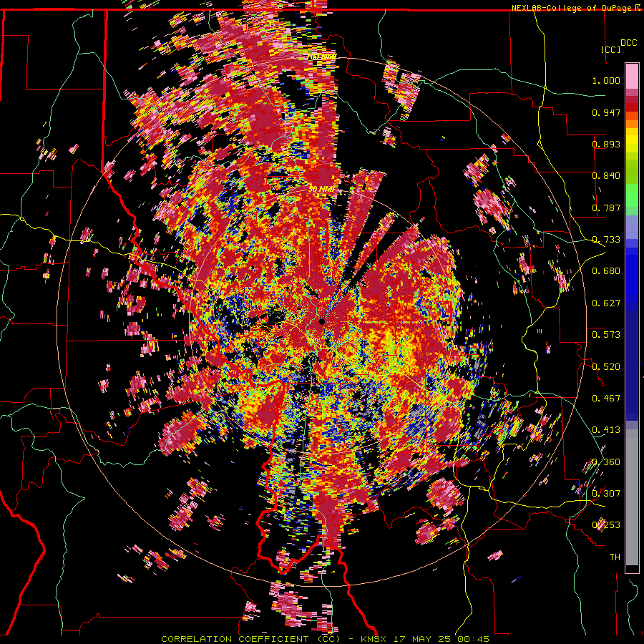644x644 pixels.
Task: Select the 0.360 legend value
Action: (x=606, y=462)
